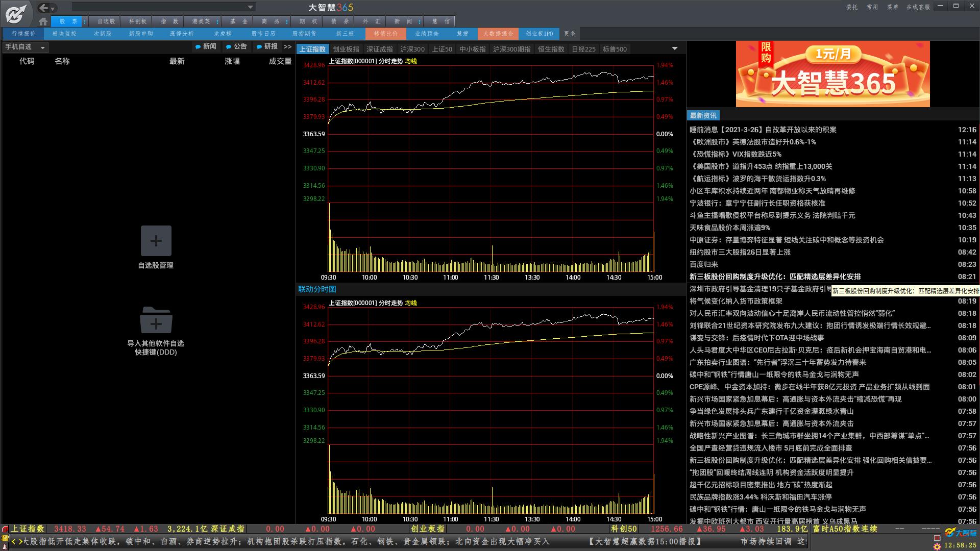Expand the top search box dropdown arrow
The height and width of the screenshot is (551, 980).
tap(250, 7)
